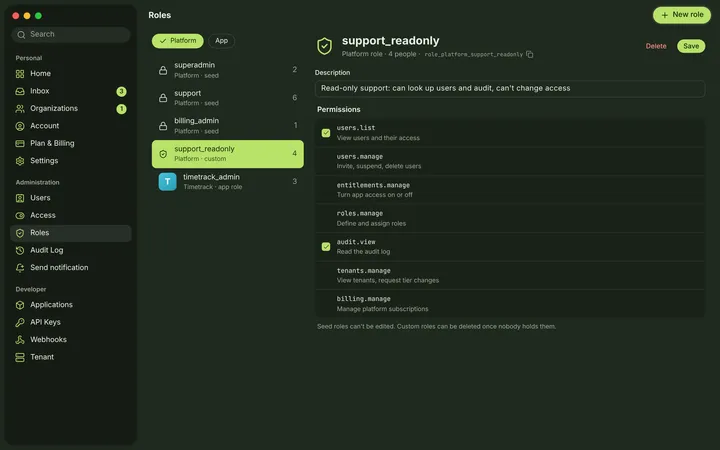Click the Tenant server icon
Viewport: 720px width, 450px height.
(20, 357)
